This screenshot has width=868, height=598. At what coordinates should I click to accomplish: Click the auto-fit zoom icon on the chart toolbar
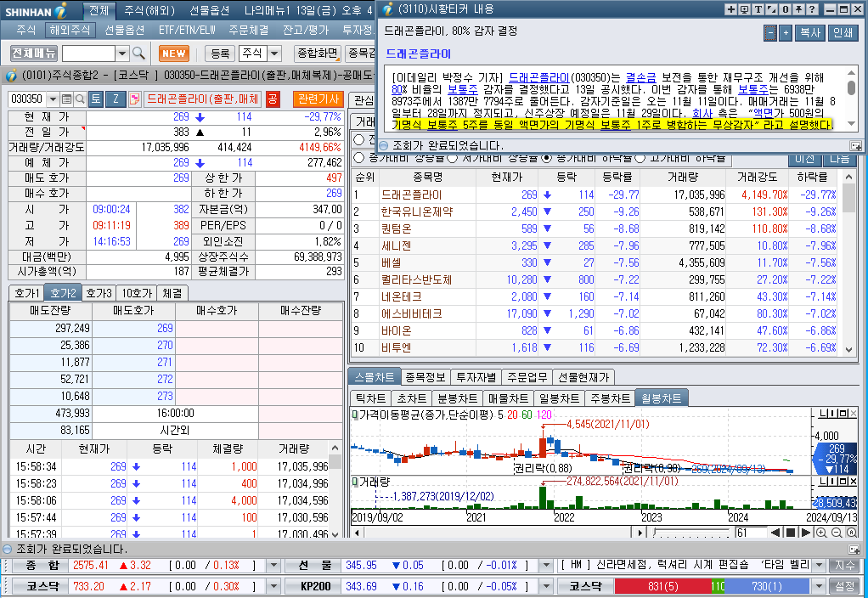click(x=851, y=533)
